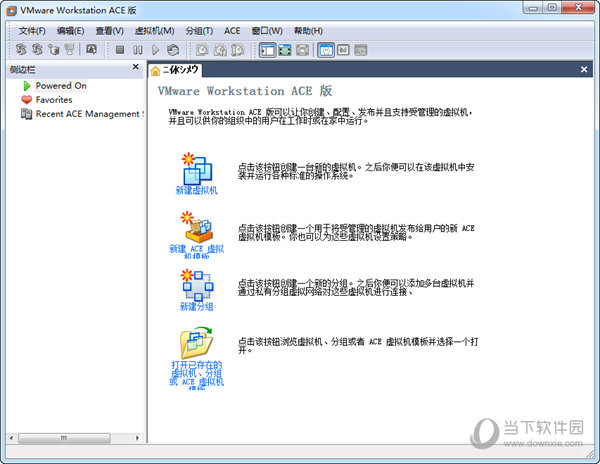Screen dimensions: 600x464
Task: Open the 分组(T) menu
Action: [199, 31]
